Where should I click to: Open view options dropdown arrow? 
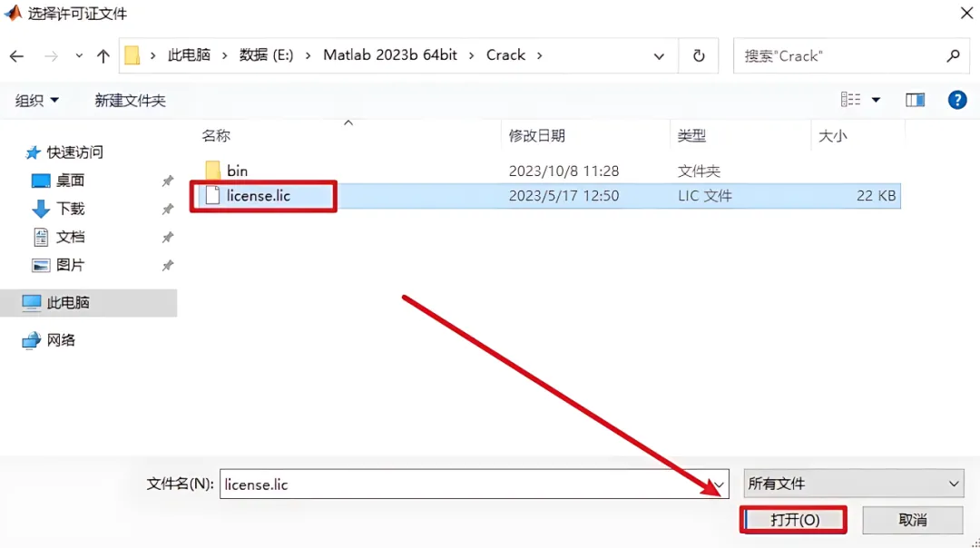click(x=876, y=100)
